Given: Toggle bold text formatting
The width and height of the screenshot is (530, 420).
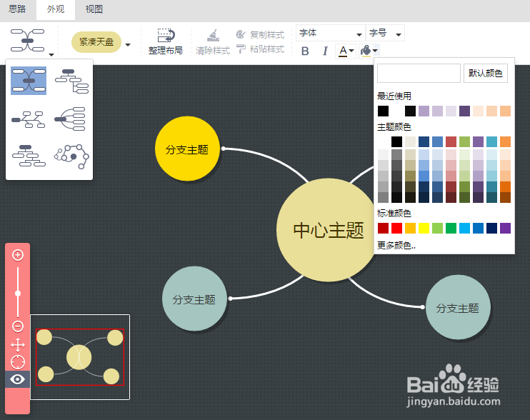Looking at the screenshot, I should 305,51.
